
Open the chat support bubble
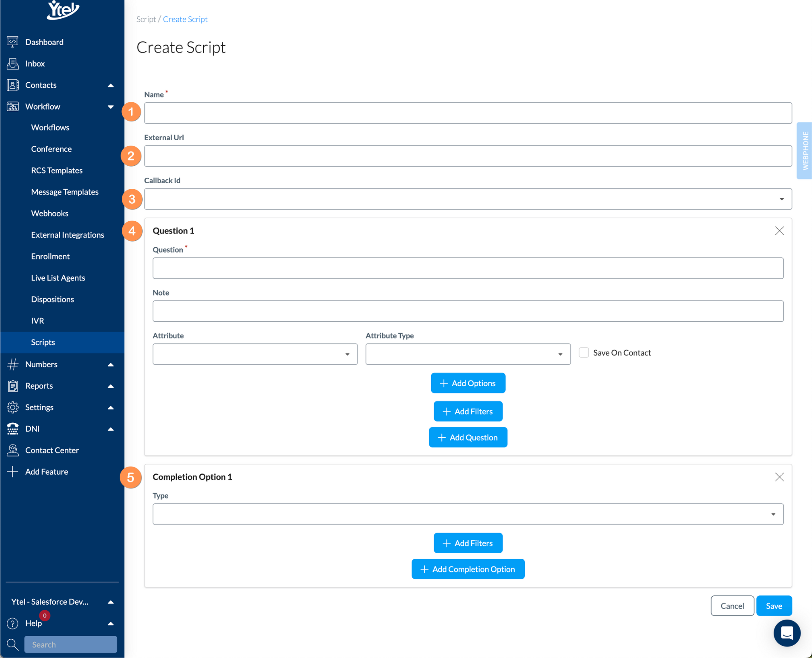pyautogui.click(x=787, y=633)
